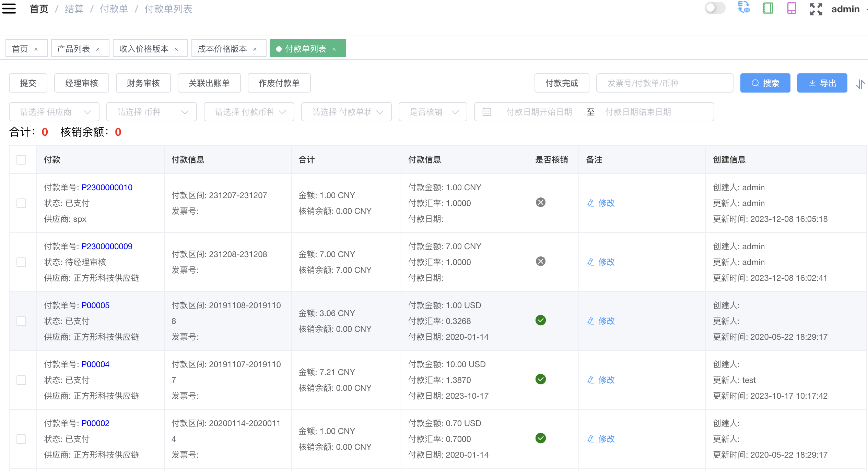This screenshot has height=471, width=868.
Task: Click the mobile device preview icon
Action: pyautogui.click(x=791, y=8)
